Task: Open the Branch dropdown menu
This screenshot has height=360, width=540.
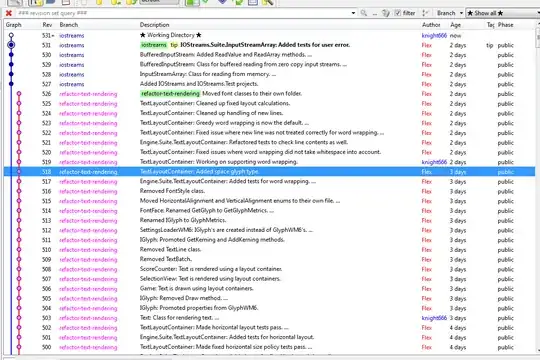Action: 450,13
